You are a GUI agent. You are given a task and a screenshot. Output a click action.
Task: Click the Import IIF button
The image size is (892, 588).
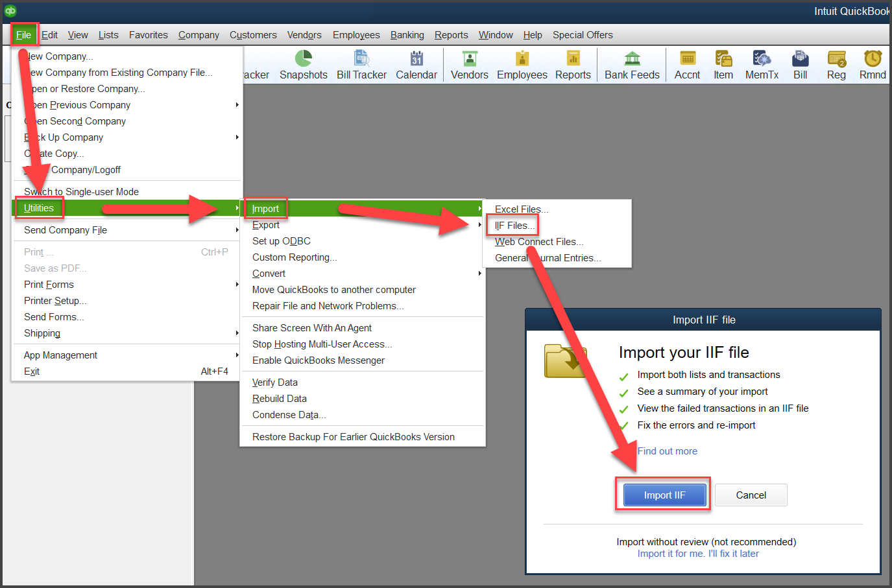(x=664, y=495)
